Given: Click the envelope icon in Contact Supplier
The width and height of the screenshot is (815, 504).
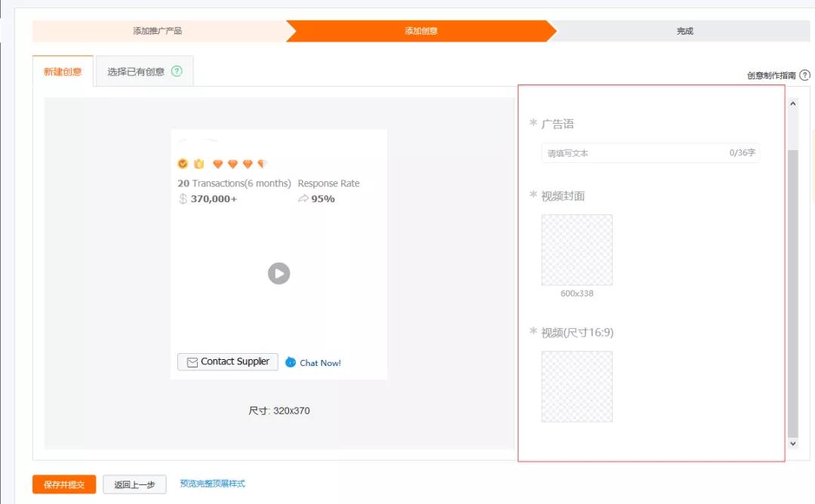Looking at the screenshot, I should pos(192,361).
